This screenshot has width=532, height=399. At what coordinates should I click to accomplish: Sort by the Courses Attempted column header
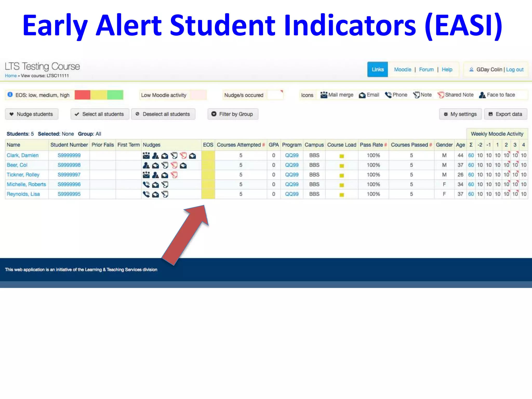[x=241, y=145]
